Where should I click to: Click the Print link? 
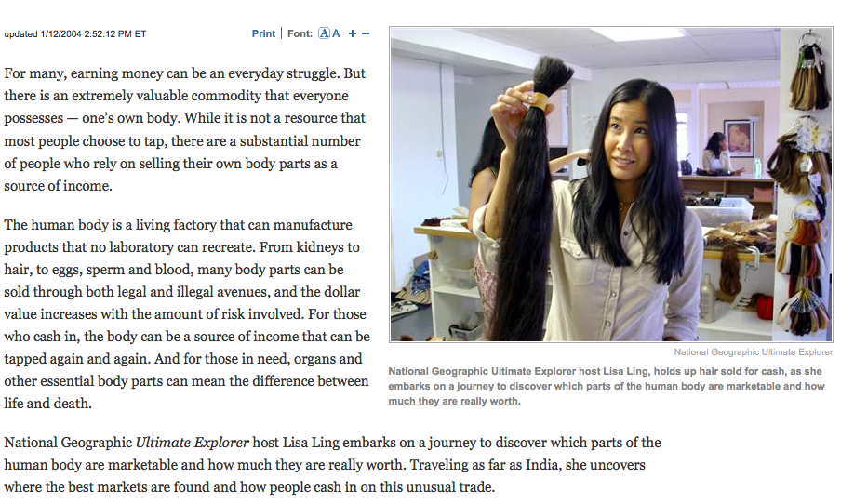pyautogui.click(x=263, y=33)
